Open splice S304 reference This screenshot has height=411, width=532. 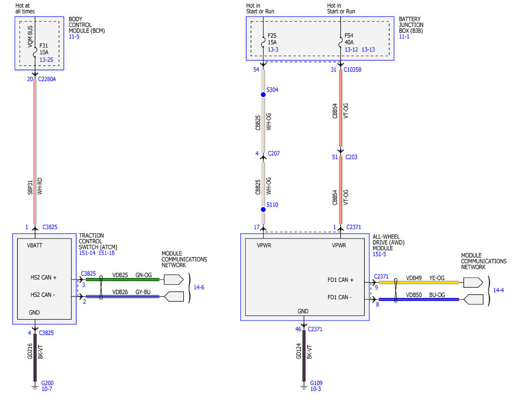click(272, 90)
